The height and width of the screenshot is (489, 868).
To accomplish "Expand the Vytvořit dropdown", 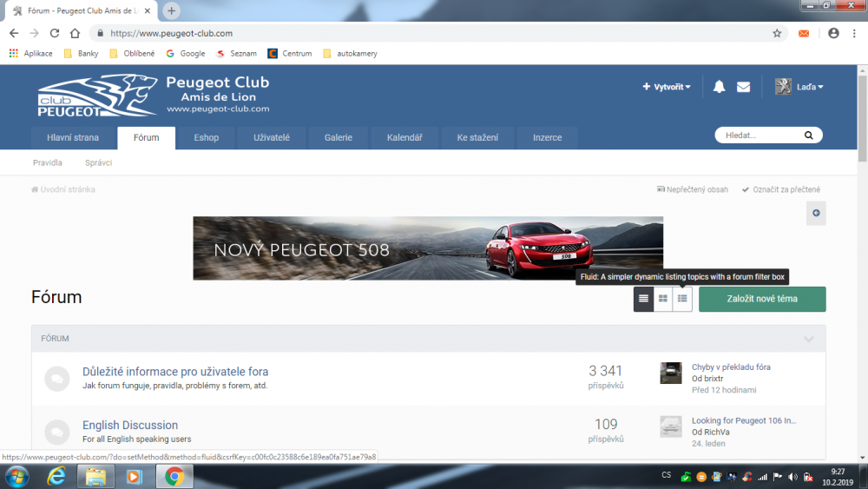I will pyautogui.click(x=667, y=87).
